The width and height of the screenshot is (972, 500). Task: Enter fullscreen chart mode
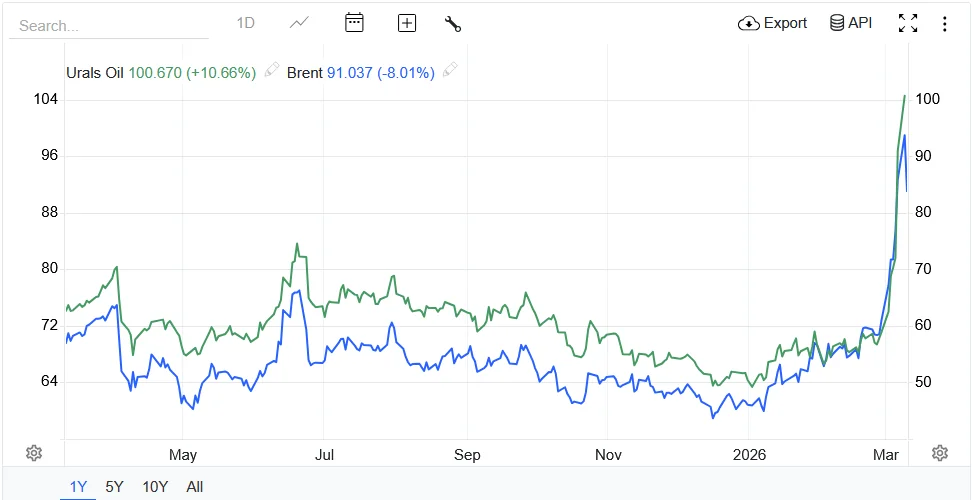pyautogui.click(x=908, y=23)
